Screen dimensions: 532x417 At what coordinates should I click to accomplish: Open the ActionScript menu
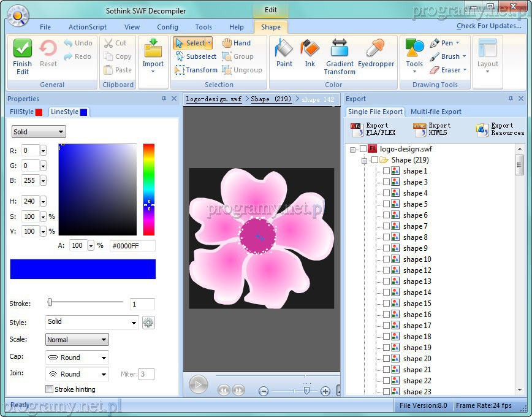[87, 27]
